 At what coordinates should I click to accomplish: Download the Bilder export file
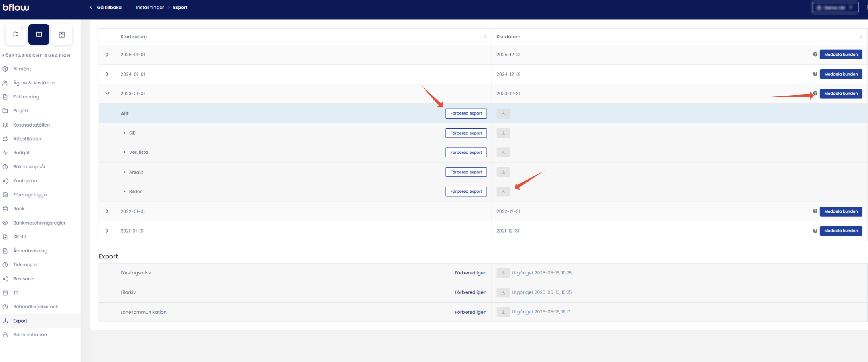coord(503,192)
